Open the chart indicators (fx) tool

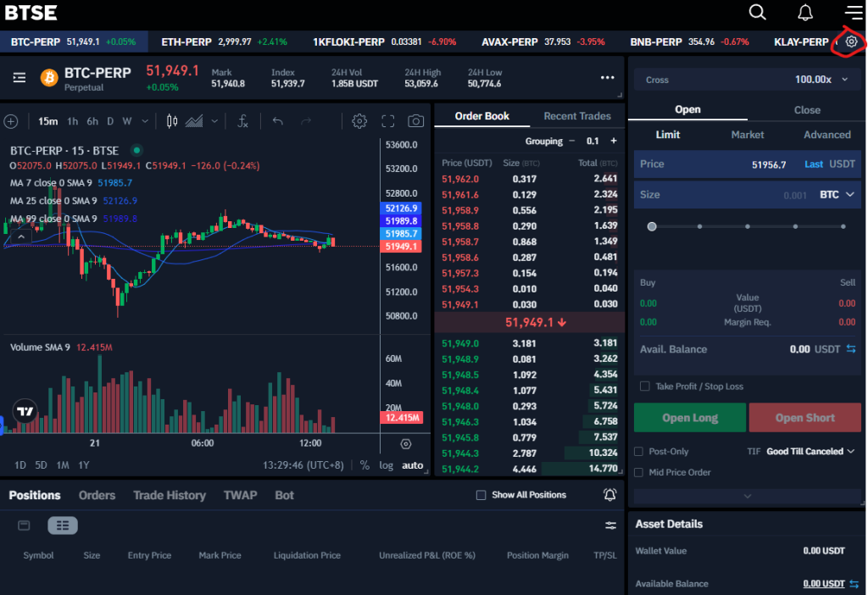click(x=242, y=121)
